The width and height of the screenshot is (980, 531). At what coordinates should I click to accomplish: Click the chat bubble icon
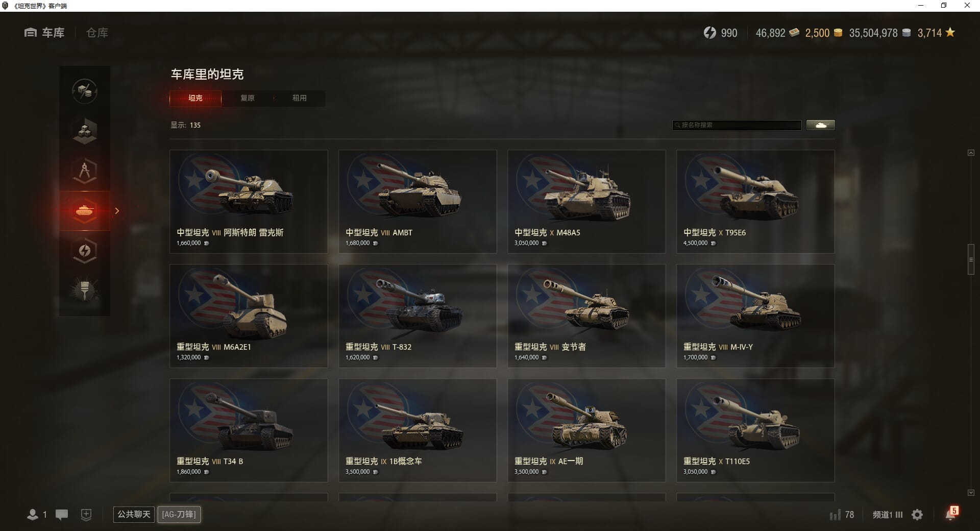pos(62,515)
